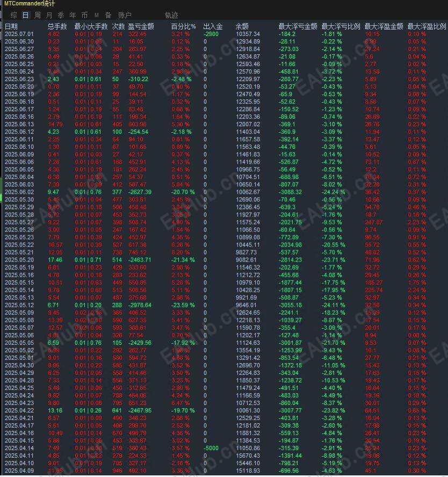Select the 2025.06.13 date cell
Screen dimensions: 448x477
(x=19, y=124)
